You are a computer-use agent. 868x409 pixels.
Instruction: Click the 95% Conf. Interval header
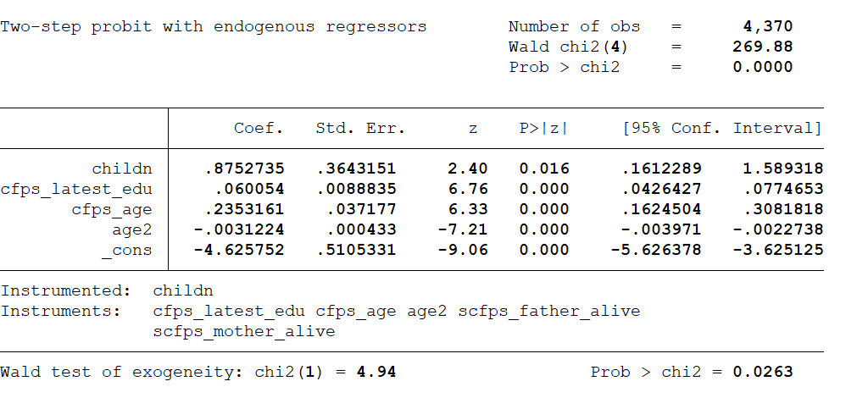click(721, 129)
